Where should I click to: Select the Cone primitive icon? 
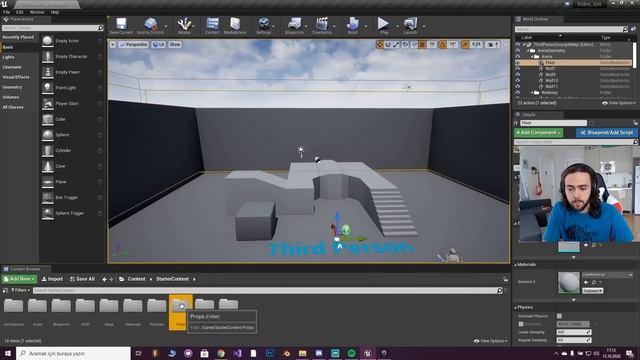click(48, 166)
